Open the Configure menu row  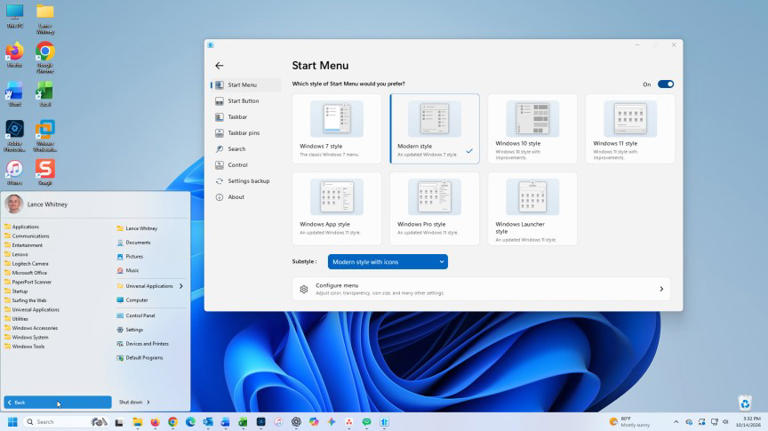pos(481,289)
